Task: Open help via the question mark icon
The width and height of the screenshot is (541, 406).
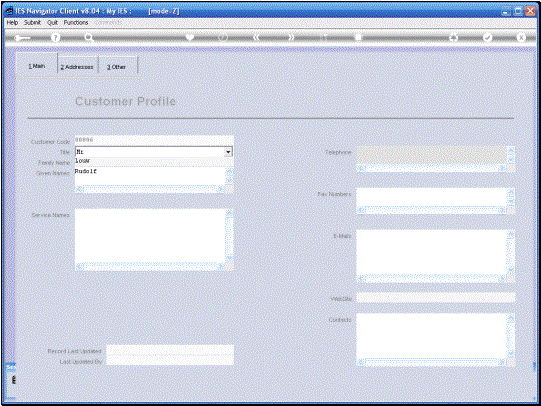Action: pos(55,37)
